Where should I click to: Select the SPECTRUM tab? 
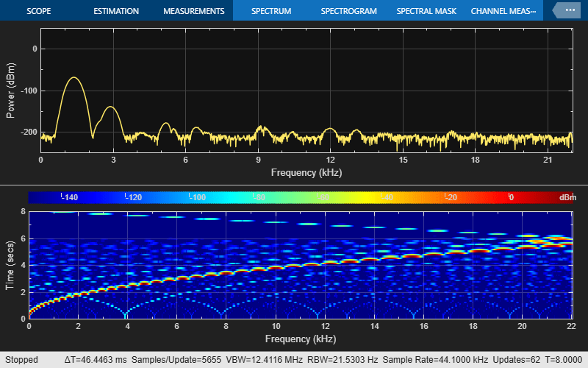tap(271, 11)
